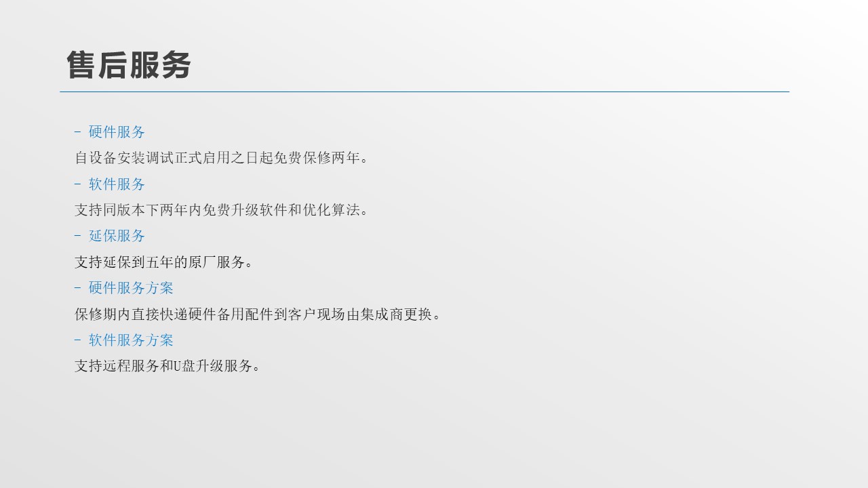Click the line 支持延保到五年的原厂服务

(164, 262)
